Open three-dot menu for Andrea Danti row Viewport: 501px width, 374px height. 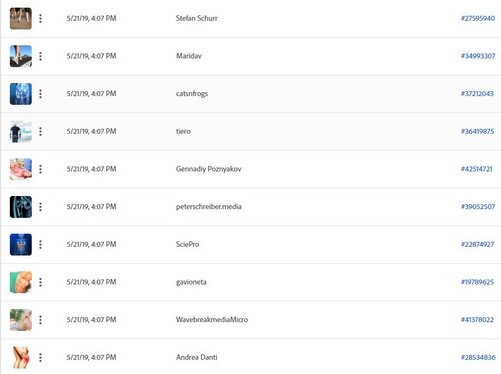point(40,357)
